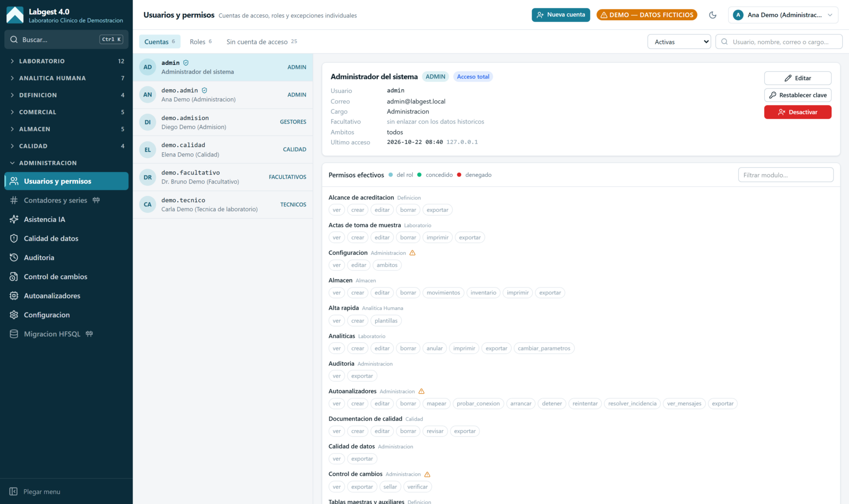
Task: Click the red Desactivar button
Action: tap(798, 112)
